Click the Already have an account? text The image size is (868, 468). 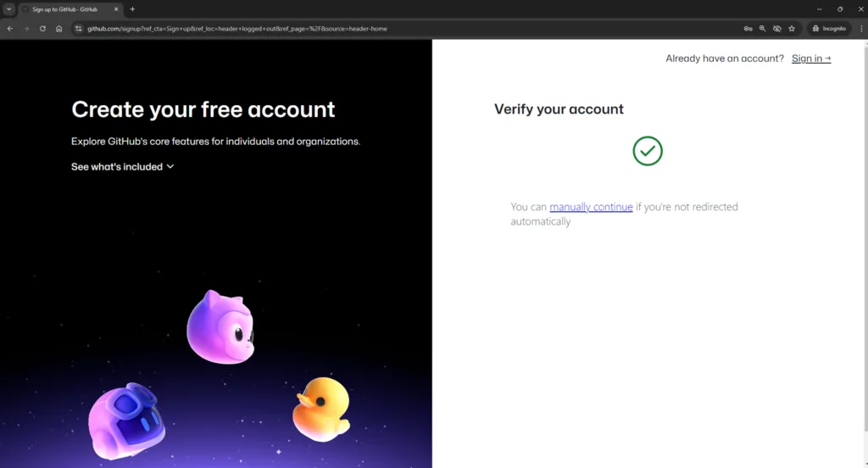point(725,58)
